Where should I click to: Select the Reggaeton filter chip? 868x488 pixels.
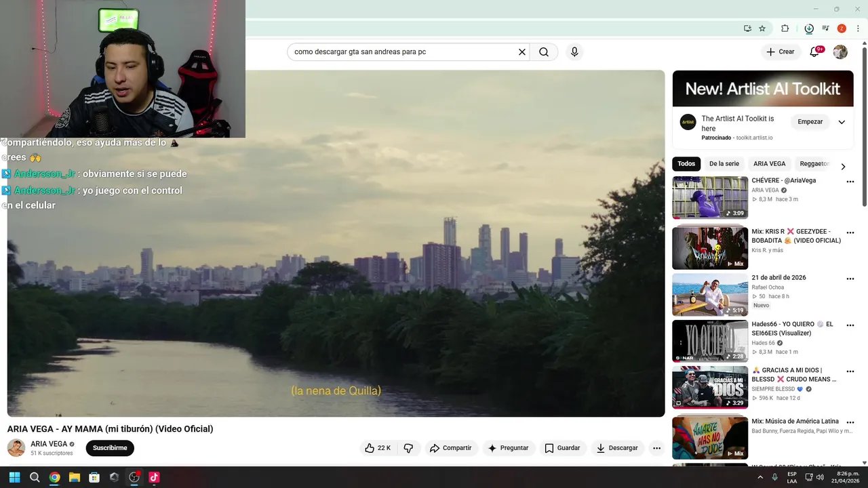tap(814, 164)
